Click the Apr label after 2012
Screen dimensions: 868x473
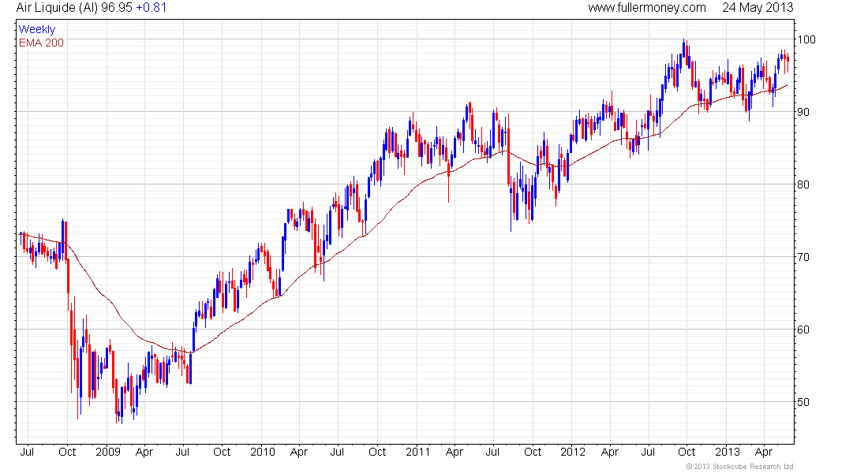(x=609, y=452)
